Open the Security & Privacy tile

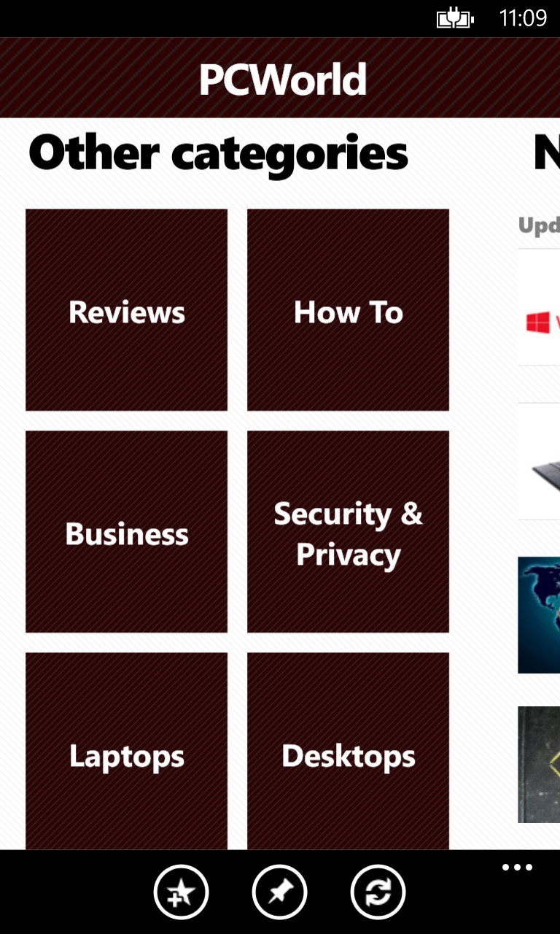[348, 532]
